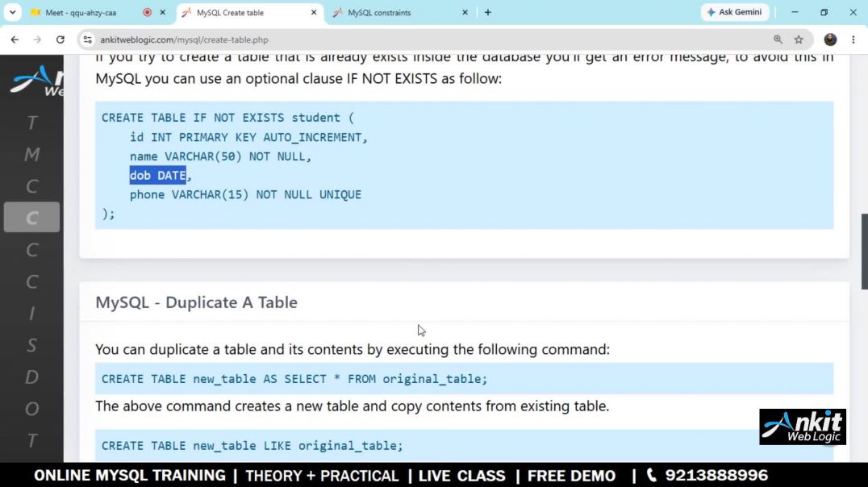The height and width of the screenshot is (487, 868).
Task: Bookmark this page with the star icon
Action: click(799, 40)
